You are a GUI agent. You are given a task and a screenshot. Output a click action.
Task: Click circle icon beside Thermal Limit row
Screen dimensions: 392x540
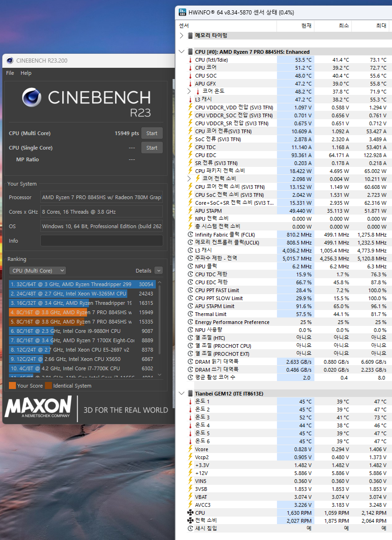(190, 314)
